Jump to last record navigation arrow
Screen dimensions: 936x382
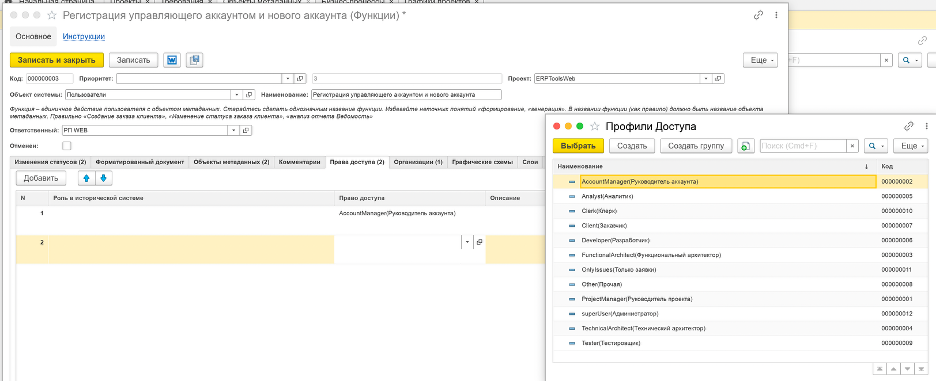922,368
